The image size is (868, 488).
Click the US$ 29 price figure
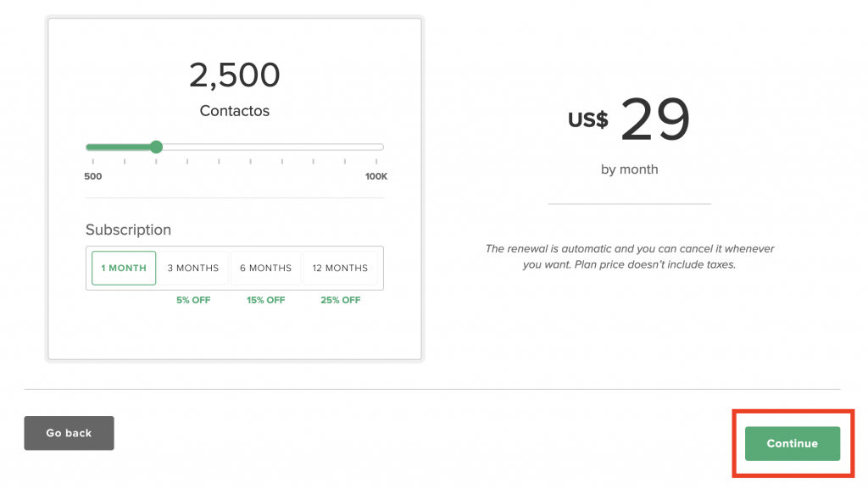(x=630, y=119)
